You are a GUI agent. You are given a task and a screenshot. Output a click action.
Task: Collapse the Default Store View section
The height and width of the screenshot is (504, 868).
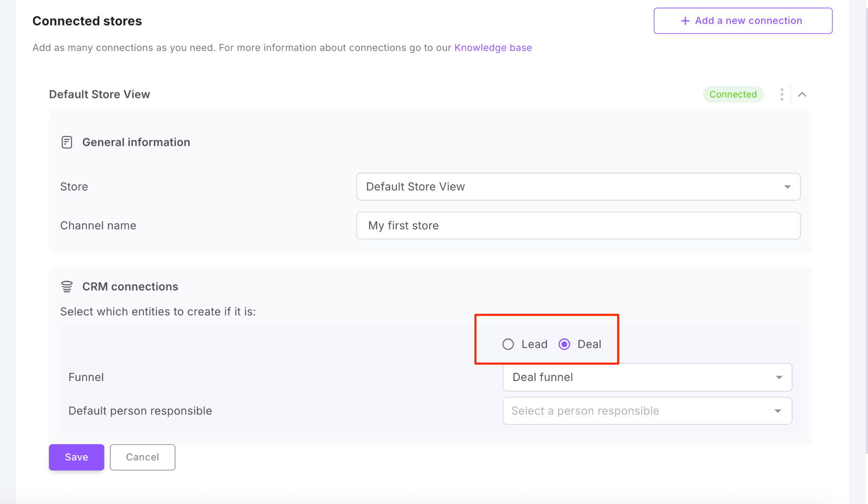[x=802, y=94]
